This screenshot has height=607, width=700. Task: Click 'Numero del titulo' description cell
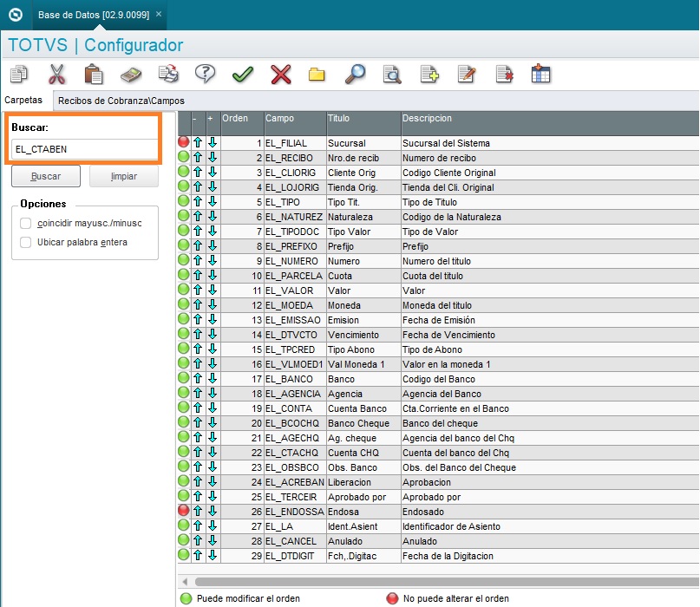550,261
